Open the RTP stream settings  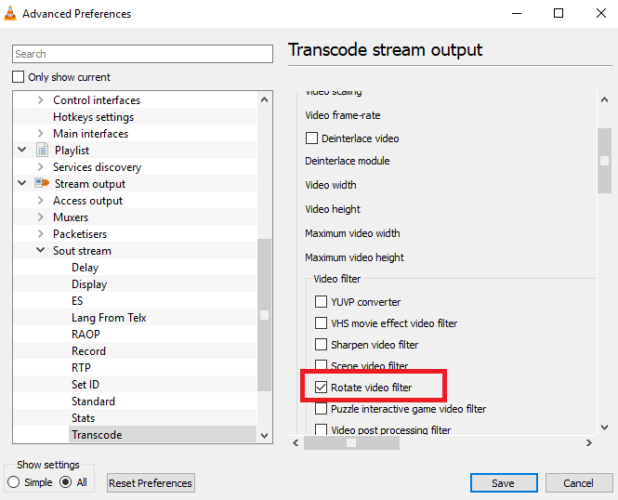click(81, 368)
